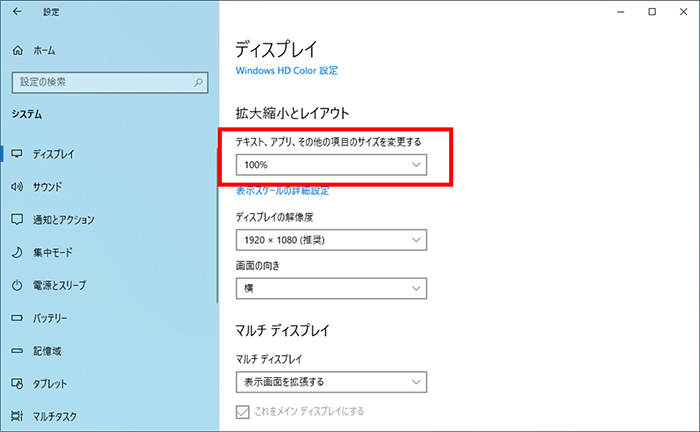
Task: Click the search magnifier icon
Action: click(199, 82)
